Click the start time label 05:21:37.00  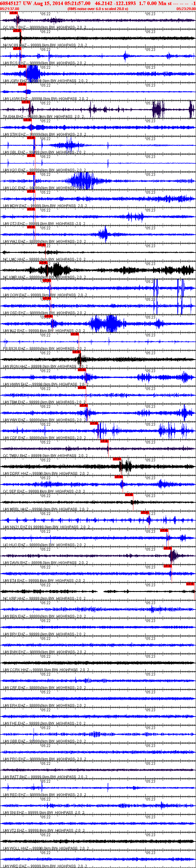coord(10,9)
